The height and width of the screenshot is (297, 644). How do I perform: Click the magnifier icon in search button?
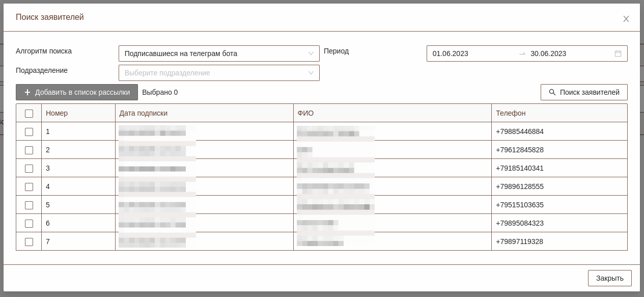pos(552,92)
